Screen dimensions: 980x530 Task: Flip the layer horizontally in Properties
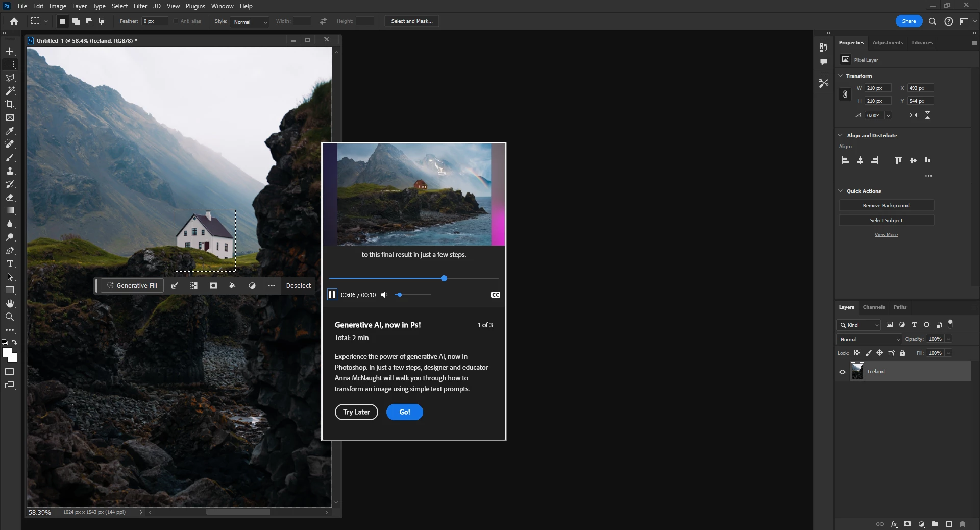point(913,115)
